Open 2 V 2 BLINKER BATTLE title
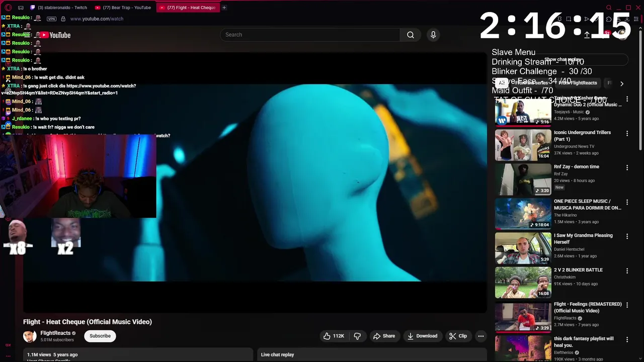 [578, 270]
